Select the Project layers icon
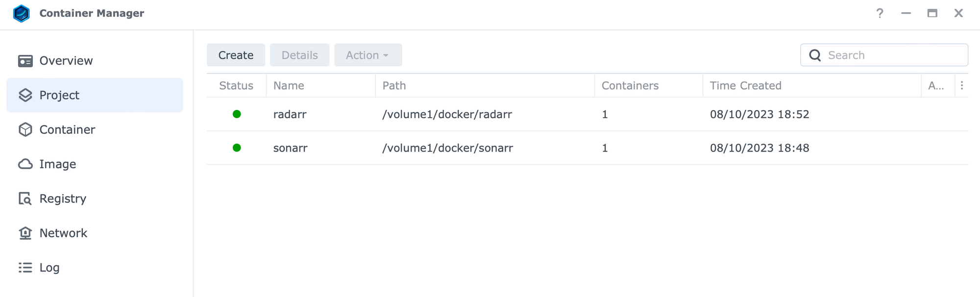980x297 pixels. (x=25, y=95)
